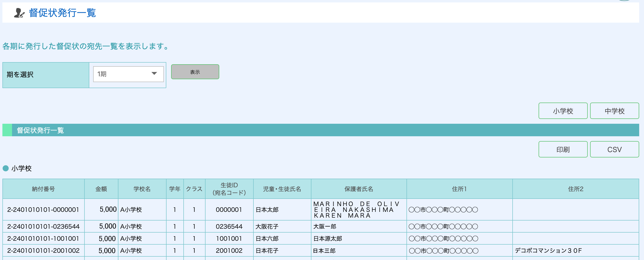Screen dimensions: 644x260
Task: Click the teal bullet beside 小学校 heading
Action: tap(6, 168)
